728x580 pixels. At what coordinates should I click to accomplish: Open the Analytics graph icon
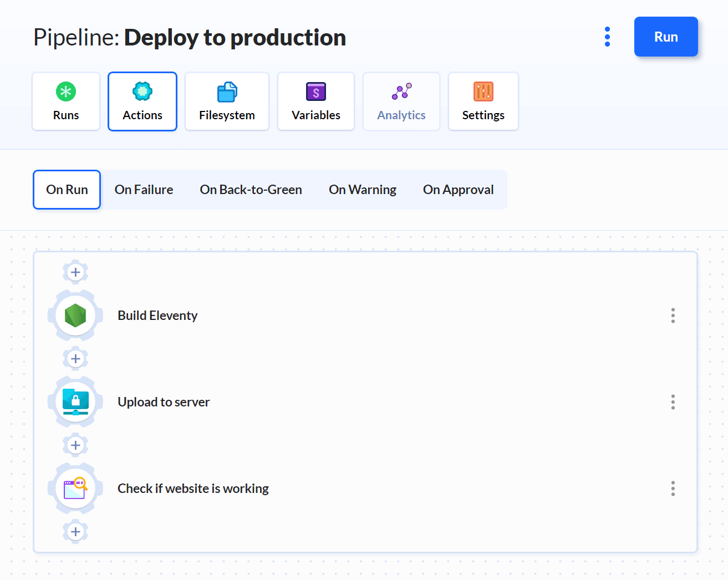click(401, 91)
